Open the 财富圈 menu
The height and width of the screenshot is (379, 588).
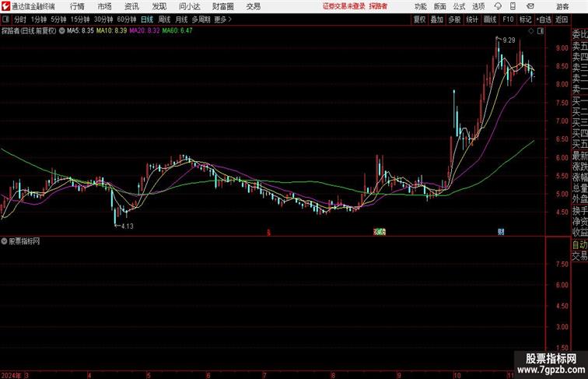[222, 6]
